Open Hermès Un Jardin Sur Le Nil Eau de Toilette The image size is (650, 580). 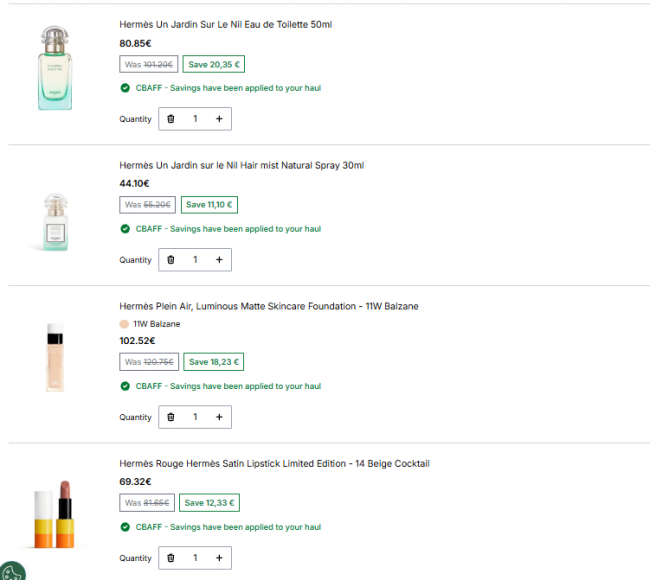point(226,24)
